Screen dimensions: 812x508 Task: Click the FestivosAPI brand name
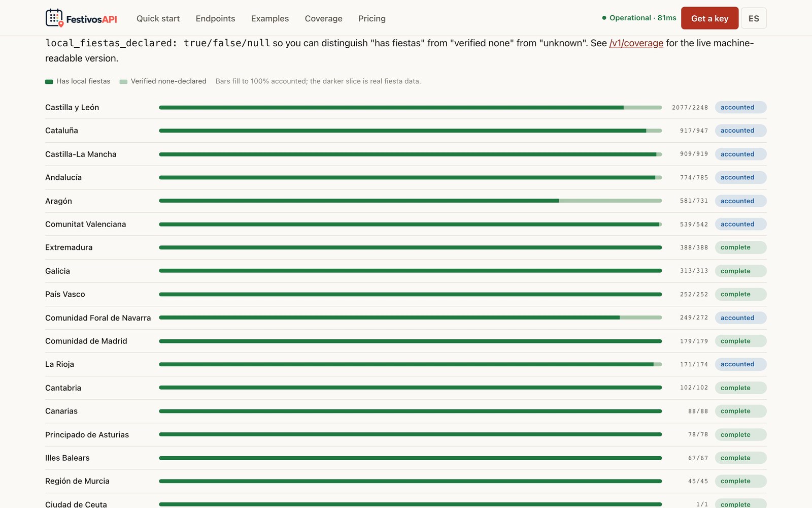(x=91, y=19)
